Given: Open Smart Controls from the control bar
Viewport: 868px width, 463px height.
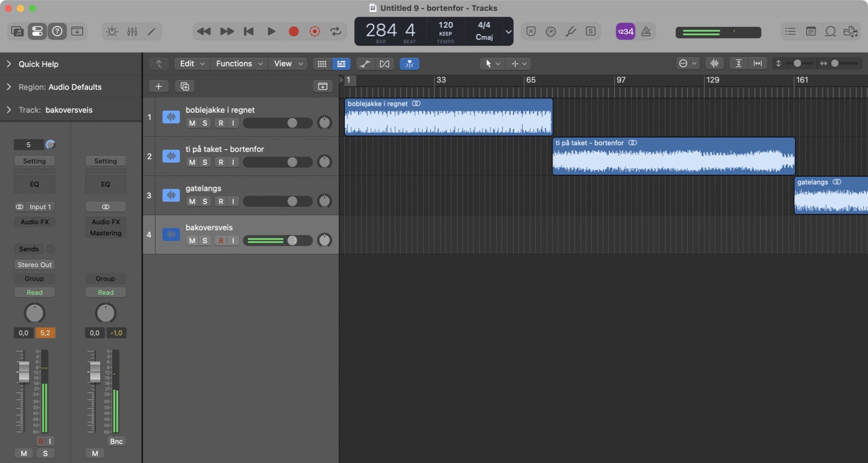Looking at the screenshot, I should [x=112, y=31].
